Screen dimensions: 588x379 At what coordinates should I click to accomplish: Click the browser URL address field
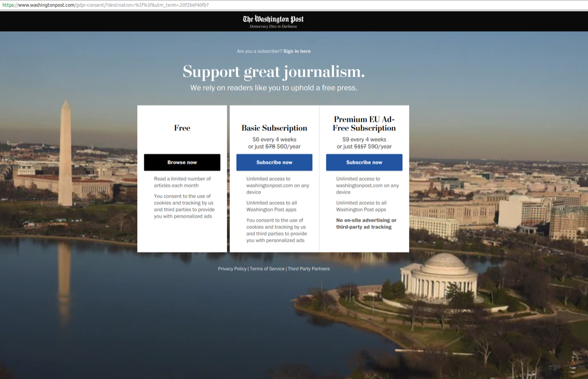294,5
